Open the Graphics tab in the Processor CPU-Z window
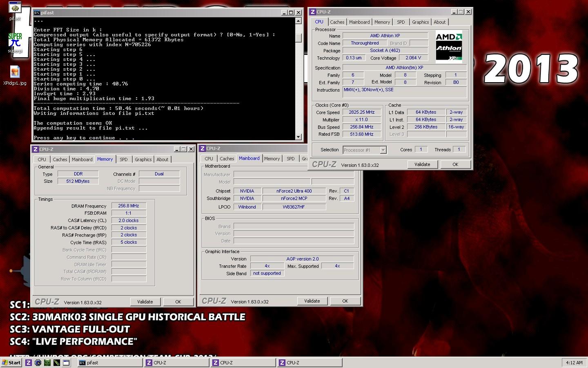Image resolution: width=588 pixels, height=368 pixels. 420,22
